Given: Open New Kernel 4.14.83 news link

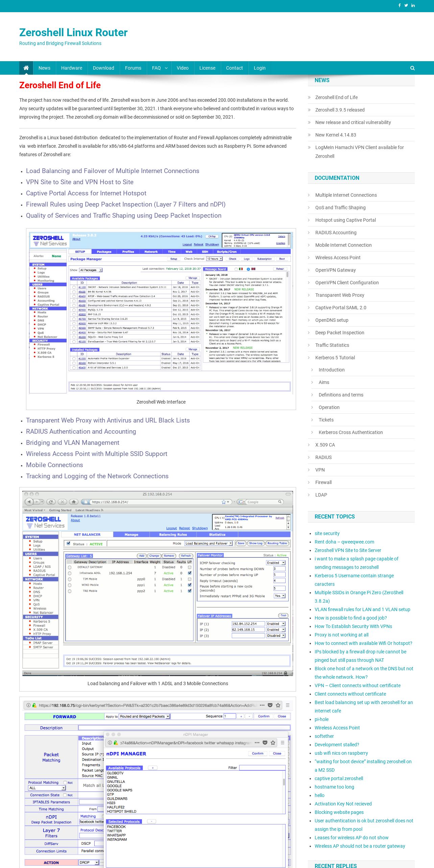Looking at the screenshot, I should [336, 135].
